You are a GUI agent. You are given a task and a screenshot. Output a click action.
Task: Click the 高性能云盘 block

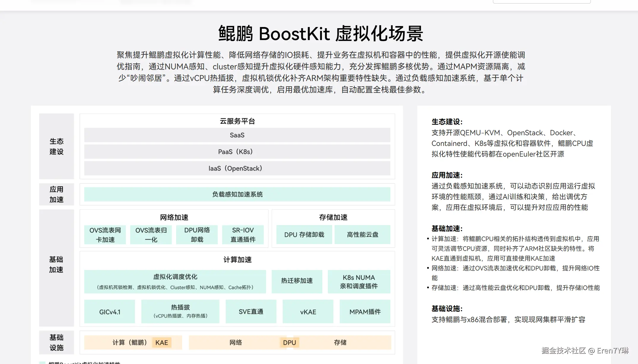point(362,235)
